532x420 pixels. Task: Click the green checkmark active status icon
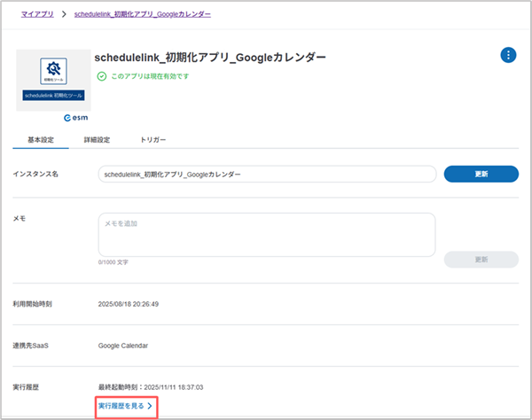point(100,76)
